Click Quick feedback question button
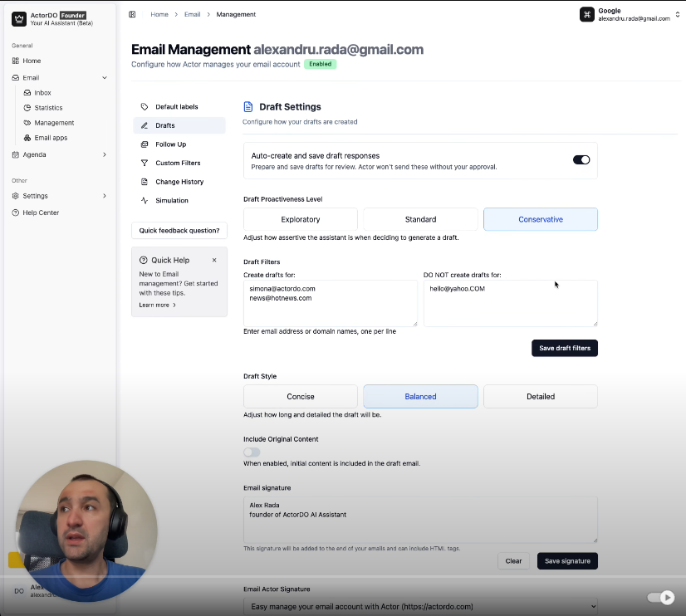The image size is (686, 616). pyautogui.click(x=179, y=231)
